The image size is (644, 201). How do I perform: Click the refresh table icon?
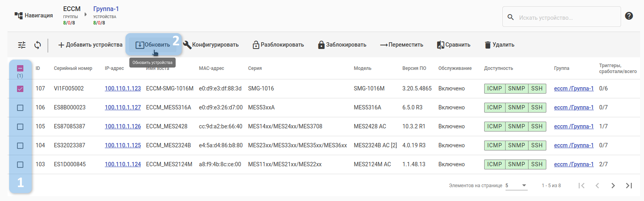38,45
